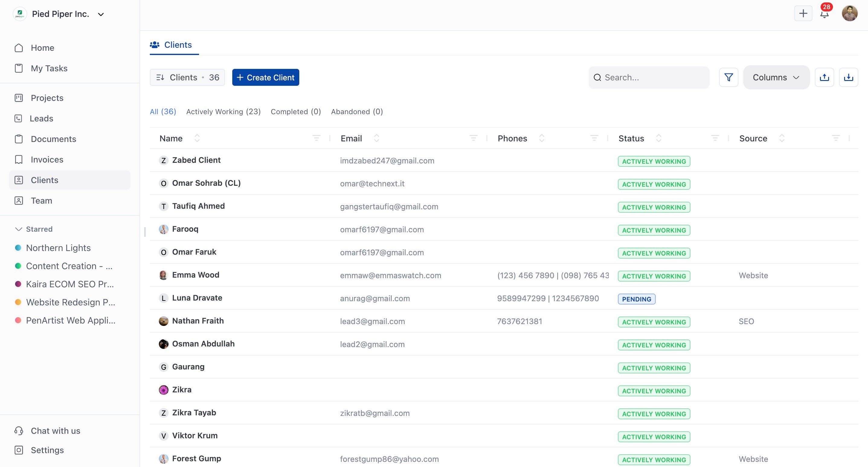Open the Columns dropdown
The image size is (868, 467).
click(776, 78)
